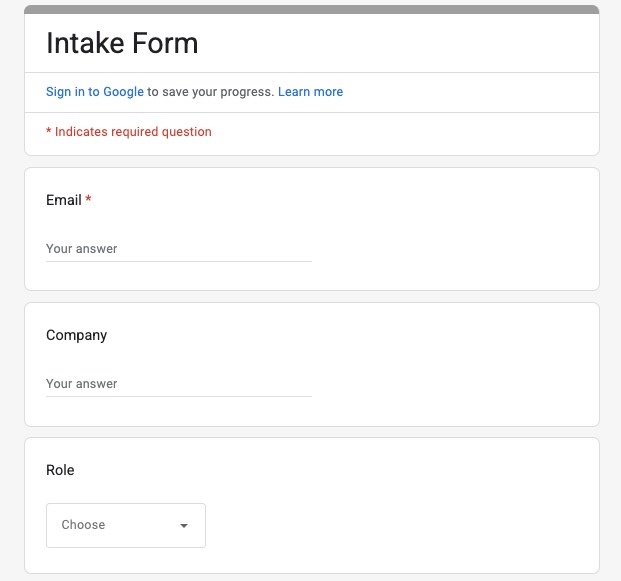The width and height of the screenshot is (621, 581).
Task: Click the gray bar above the form title
Action: point(311,9)
